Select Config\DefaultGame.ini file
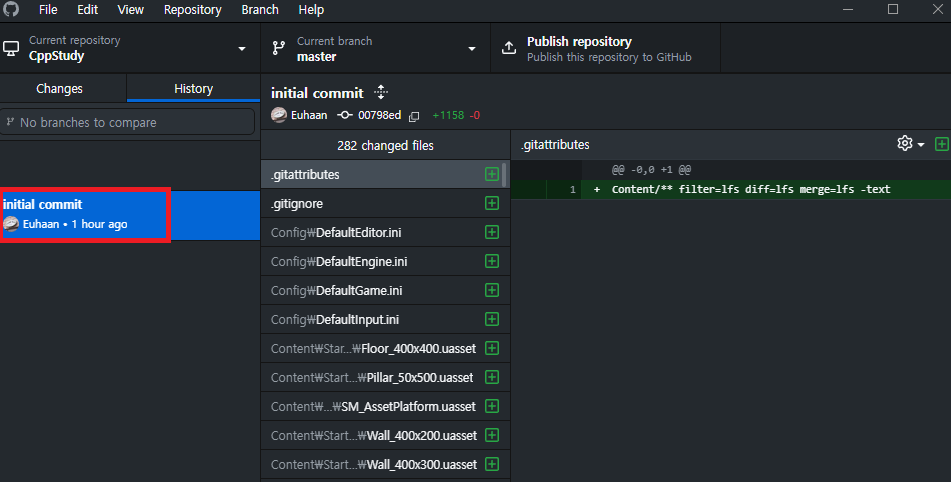Image resolution: width=951 pixels, height=482 pixels. point(385,290)
